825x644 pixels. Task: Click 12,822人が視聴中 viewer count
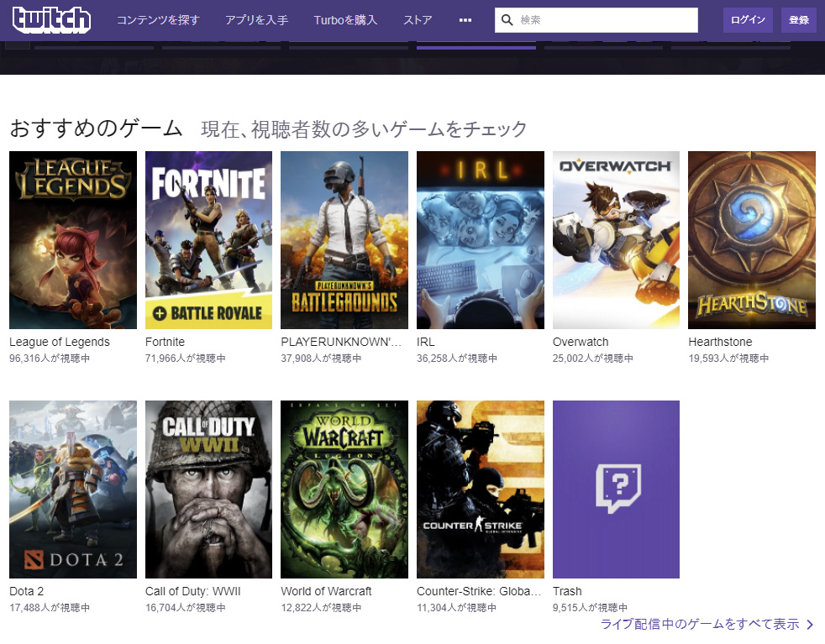coord(321,607)
